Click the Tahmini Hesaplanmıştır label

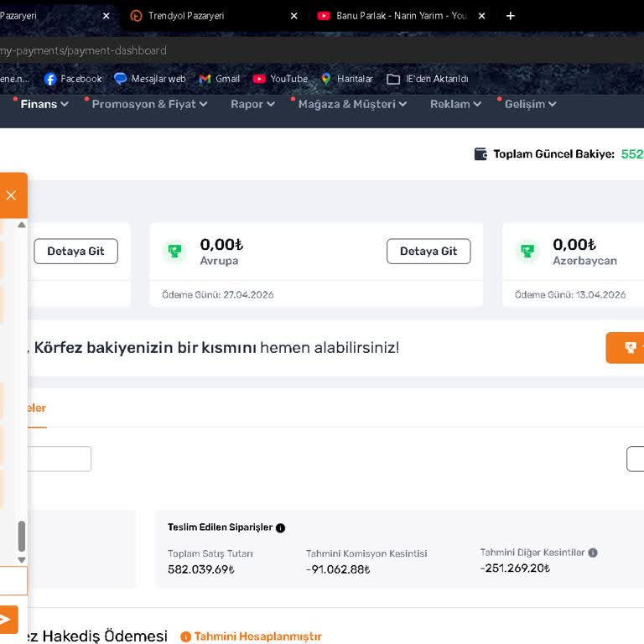[258, 636]
